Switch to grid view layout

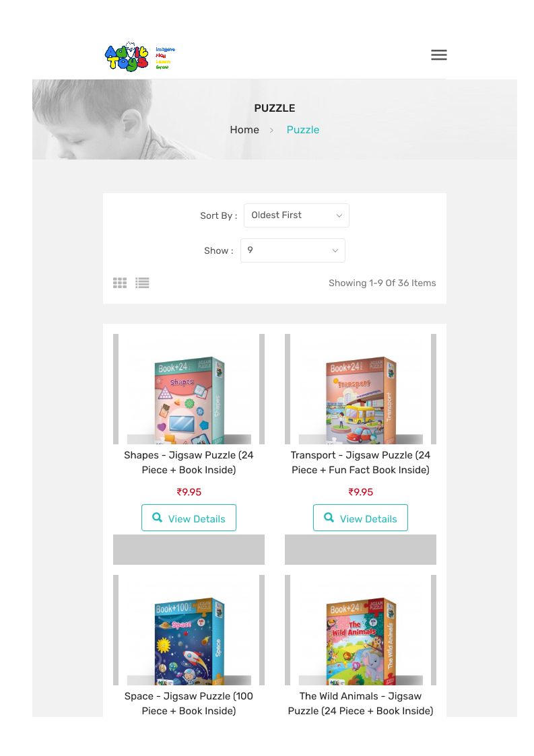(120, 283)
